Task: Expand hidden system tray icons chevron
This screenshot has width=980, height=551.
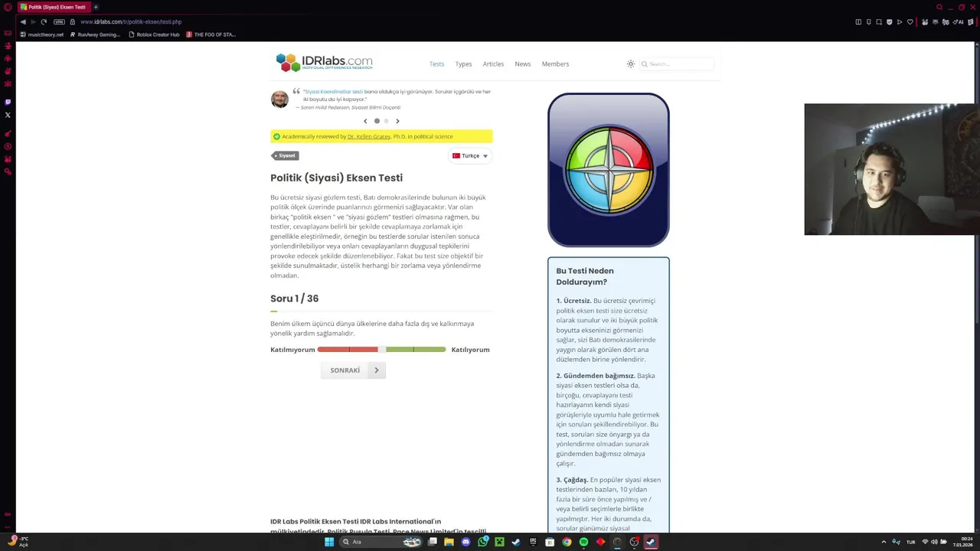Action: [884, 542]
